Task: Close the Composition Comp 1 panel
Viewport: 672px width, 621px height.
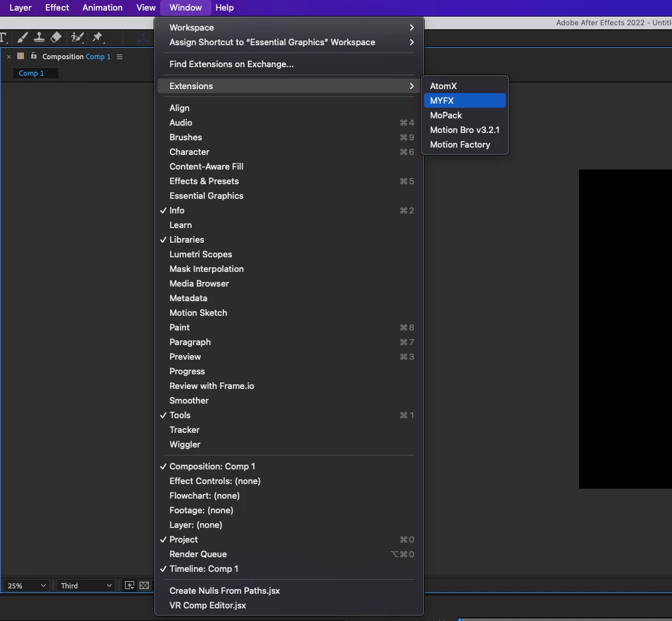Action: click(9, 57)
